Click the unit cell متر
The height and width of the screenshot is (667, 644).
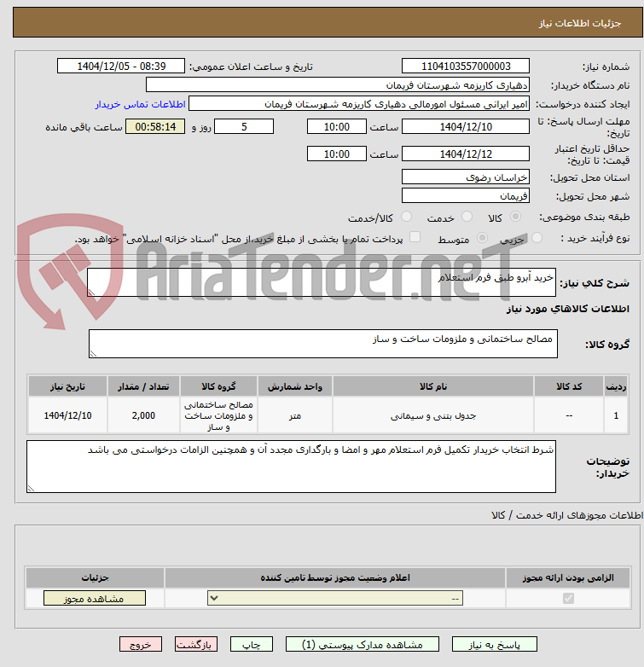click(x=295, y=415)
